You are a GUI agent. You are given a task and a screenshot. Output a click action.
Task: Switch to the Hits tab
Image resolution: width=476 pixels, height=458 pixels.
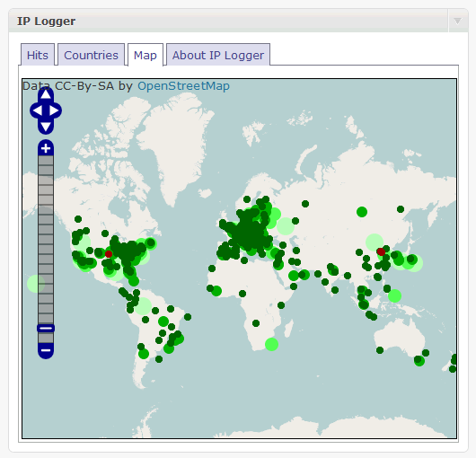[38, 56]
